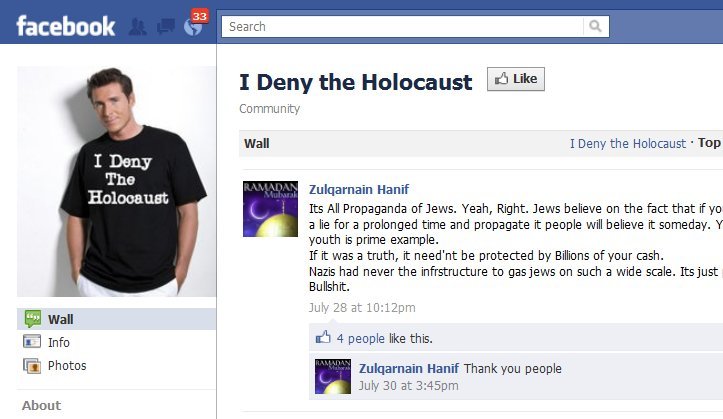
Task: Click the magnifier search button
Action: coord(595,26)
